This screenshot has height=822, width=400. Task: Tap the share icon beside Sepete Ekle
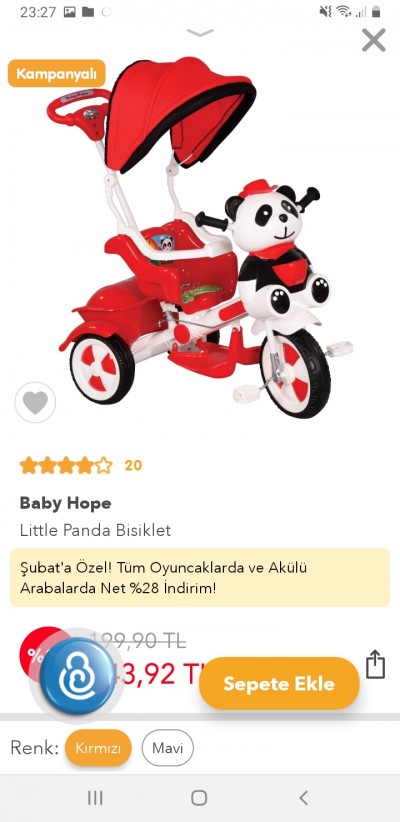pyautogui.click(x=375, y=665)
